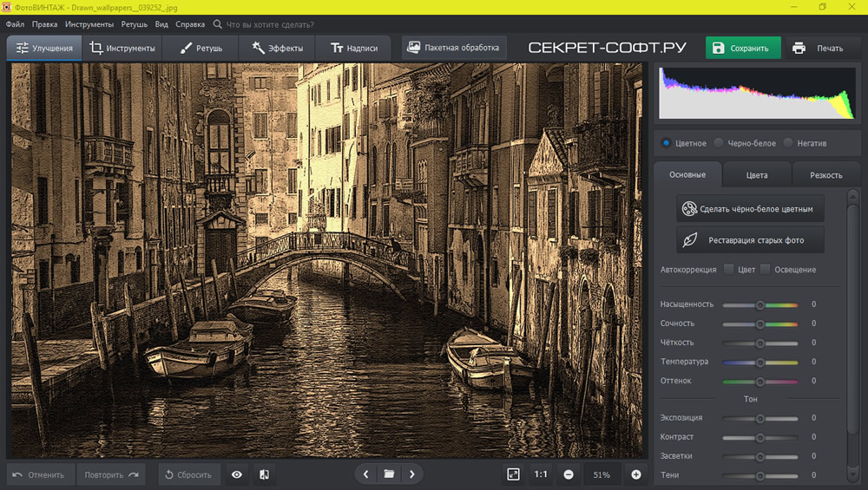Screen dimensions: 868x490
Task: Click the magnifier search icon
Action: point(218,24)
